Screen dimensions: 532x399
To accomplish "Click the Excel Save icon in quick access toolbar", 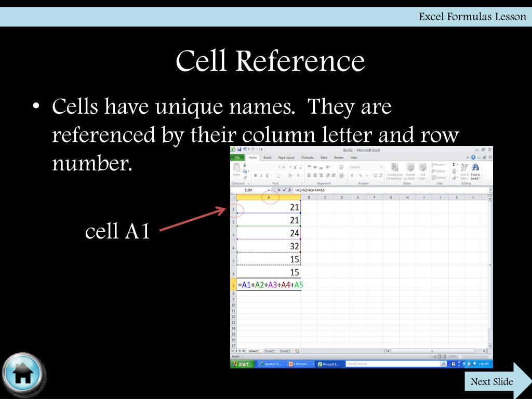I will point(239,149).
